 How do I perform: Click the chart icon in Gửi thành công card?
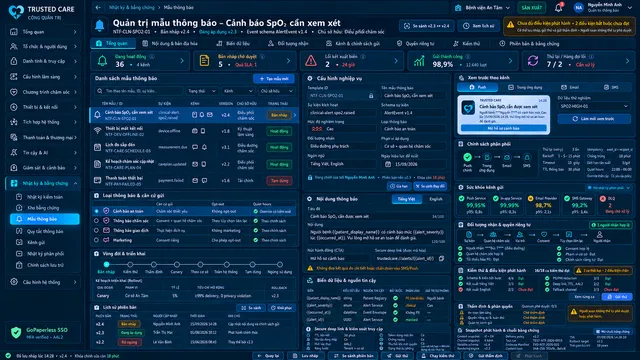(x=419, y=61)
